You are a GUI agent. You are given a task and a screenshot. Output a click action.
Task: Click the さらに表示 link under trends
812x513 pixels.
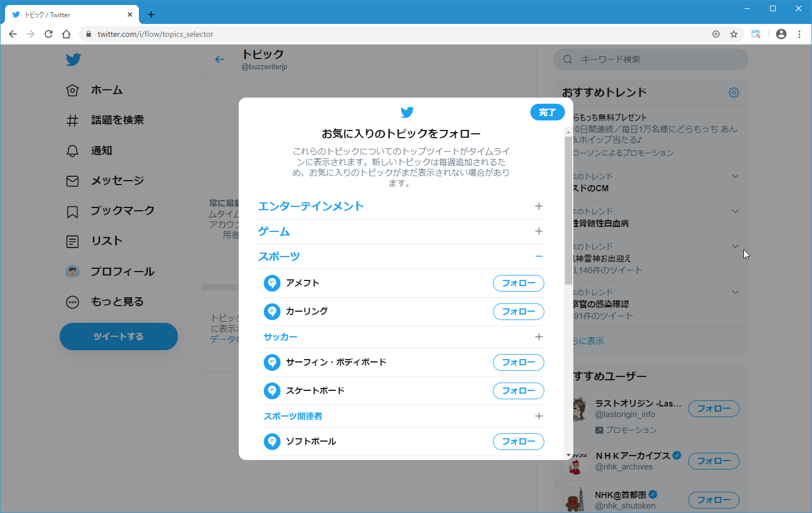[x=588, y=341]
